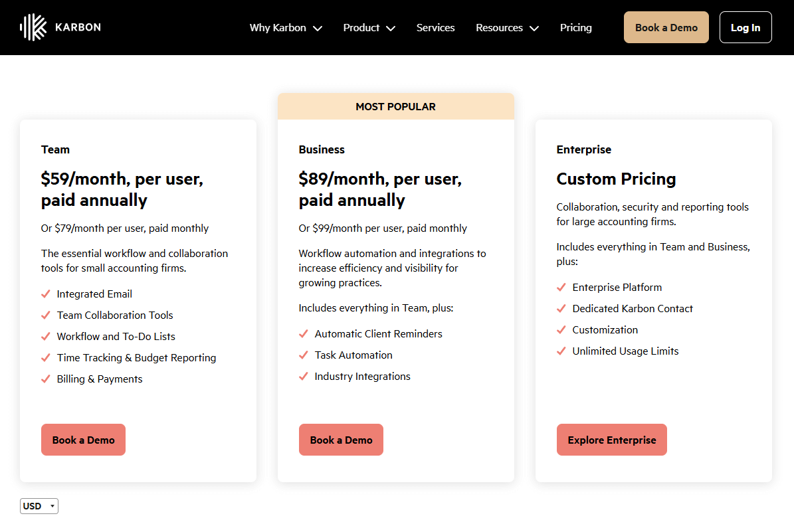794x532 pixels.
Task: Click the MOST POPULAR banner
Action: pos(395,106)
